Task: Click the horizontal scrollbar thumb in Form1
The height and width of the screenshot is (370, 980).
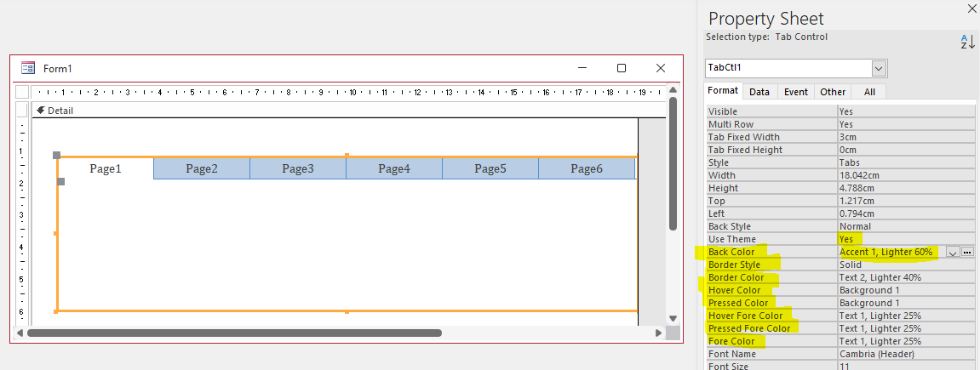Action: (x=234, y=333)
